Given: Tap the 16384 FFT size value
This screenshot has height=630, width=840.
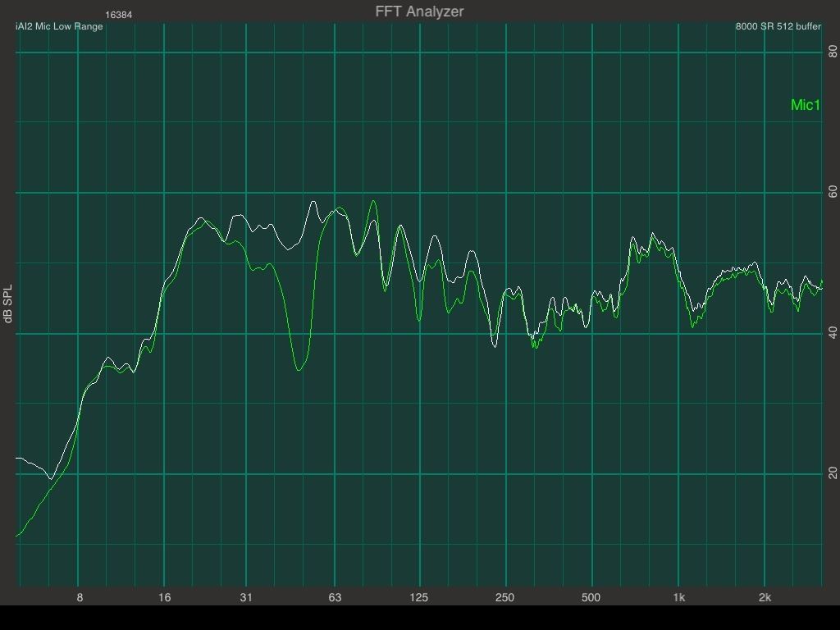Looking at the screenshot, I should point(119,16).
